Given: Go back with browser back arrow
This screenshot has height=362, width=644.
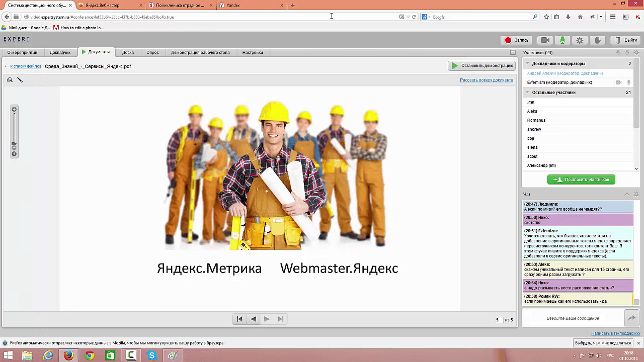Looking at the screenshot, I should [7, 17].
